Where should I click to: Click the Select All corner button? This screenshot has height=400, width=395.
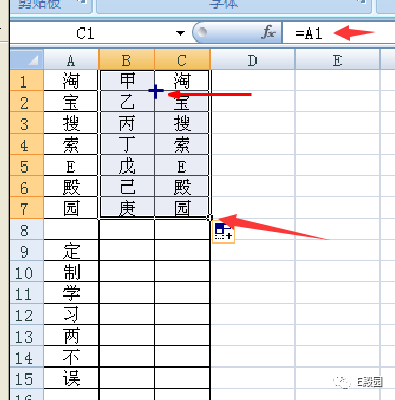click(27, 60)
